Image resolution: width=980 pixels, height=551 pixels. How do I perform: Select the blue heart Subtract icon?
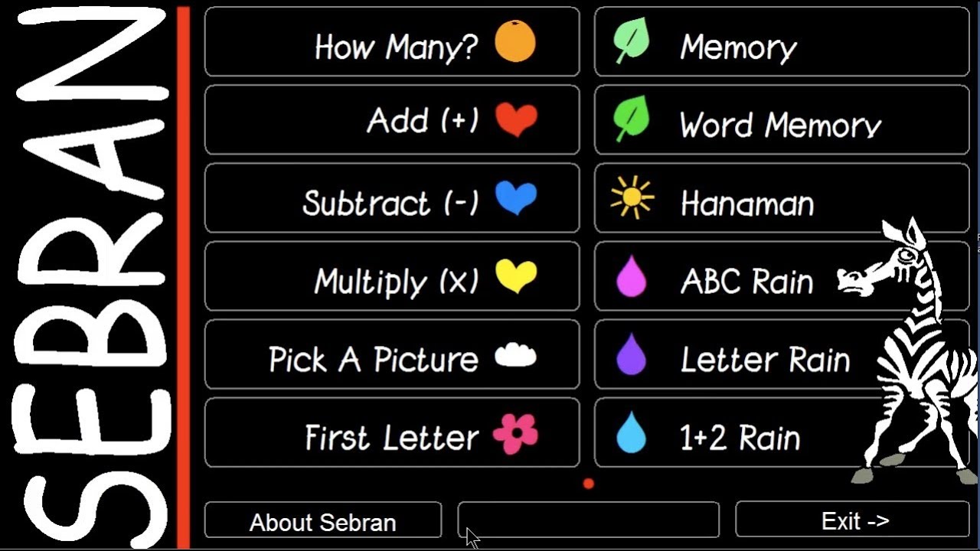[x=516, y=198]
